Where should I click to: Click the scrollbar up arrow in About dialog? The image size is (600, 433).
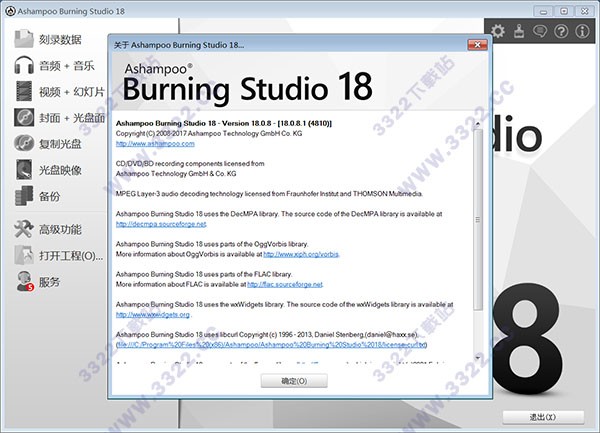[x=478, y=124]
